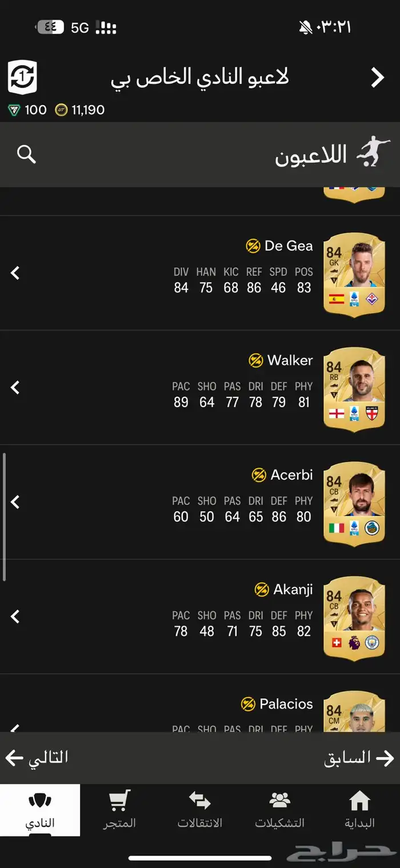Tap the coin balance icon showing 11,190
This screenshot has width=400, height=868.
pyautogui.click(x=61, y=110)
